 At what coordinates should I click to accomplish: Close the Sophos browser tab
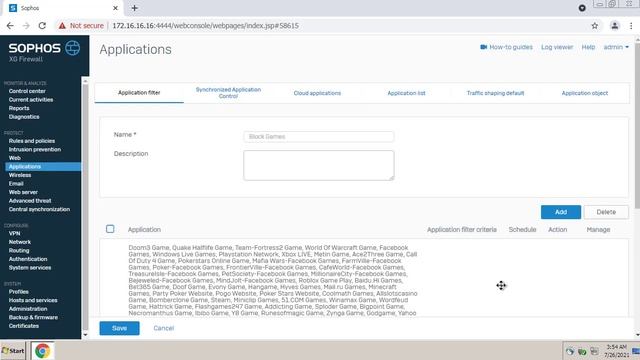click(115, 8)
